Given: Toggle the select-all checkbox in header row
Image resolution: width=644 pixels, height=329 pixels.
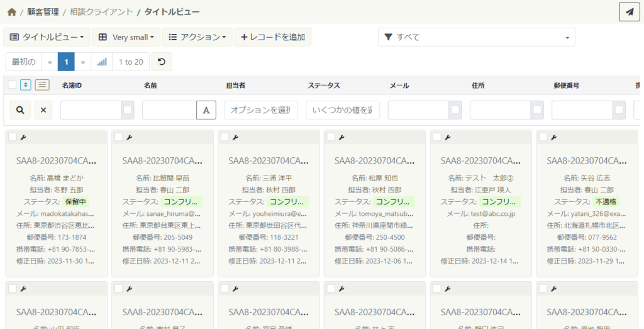Looking at the screenshot, I should click(x=13, y=84).
